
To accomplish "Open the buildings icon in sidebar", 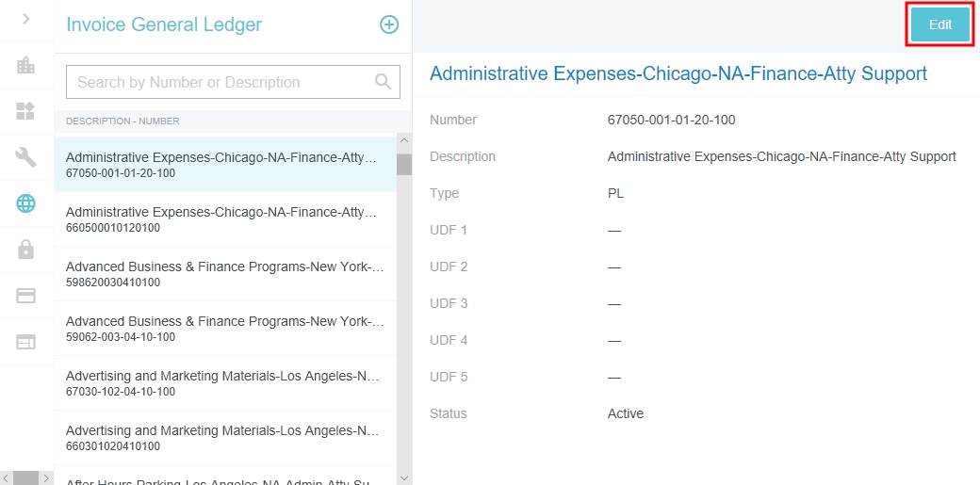I will click(x=26, y=65).
